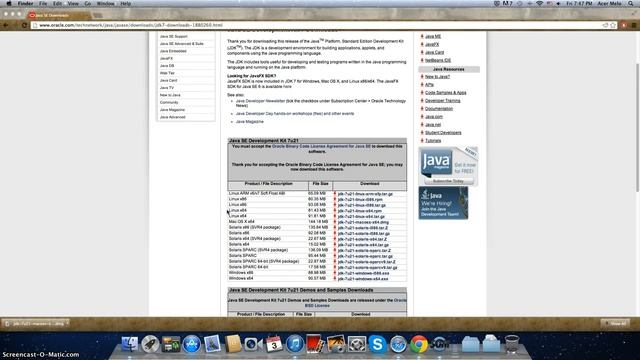
Task: Open the Finder menu in menu bar
Action: click(x=25, y=3)
